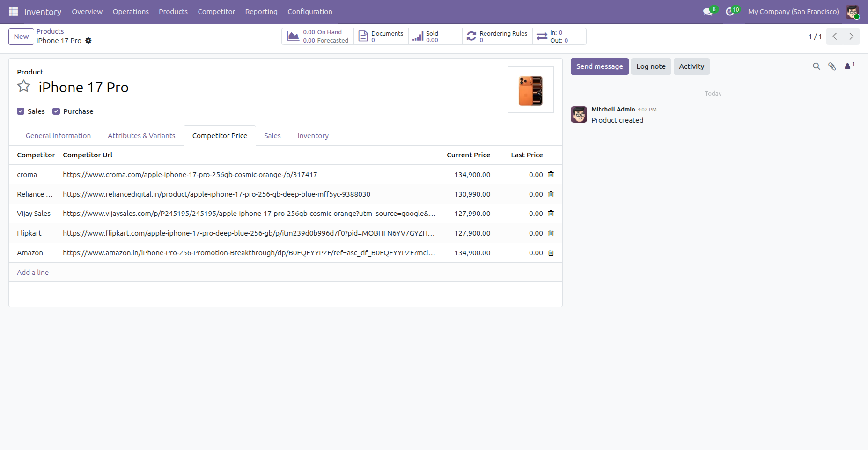Delete the Amazon competitor row
This screenshot has height=450, width=868.
[551, 253]
